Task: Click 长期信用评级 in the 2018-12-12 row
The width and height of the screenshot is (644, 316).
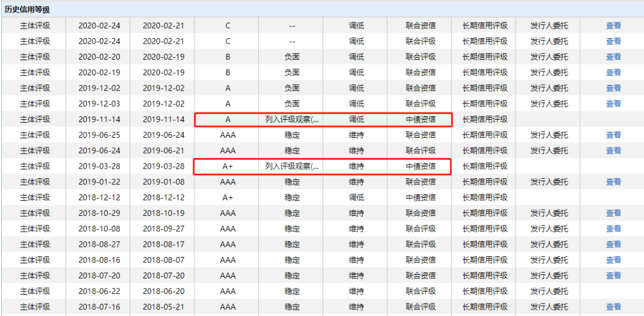Action: tap(485, 197)
